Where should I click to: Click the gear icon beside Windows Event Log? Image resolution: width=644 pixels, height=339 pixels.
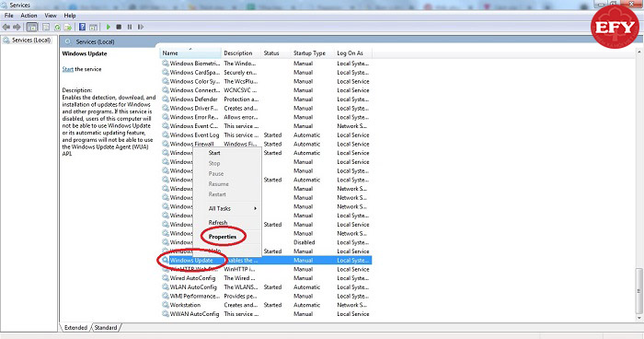point(165,134)
